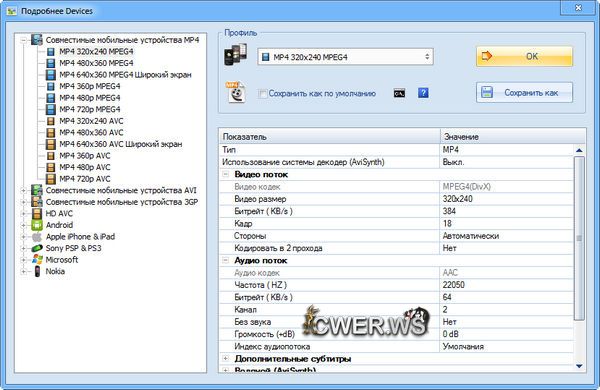The width and height of the screenshot is (600, 390).
Task: Click the MP4 mobile devices root folder icon
Action: [37, 39]
